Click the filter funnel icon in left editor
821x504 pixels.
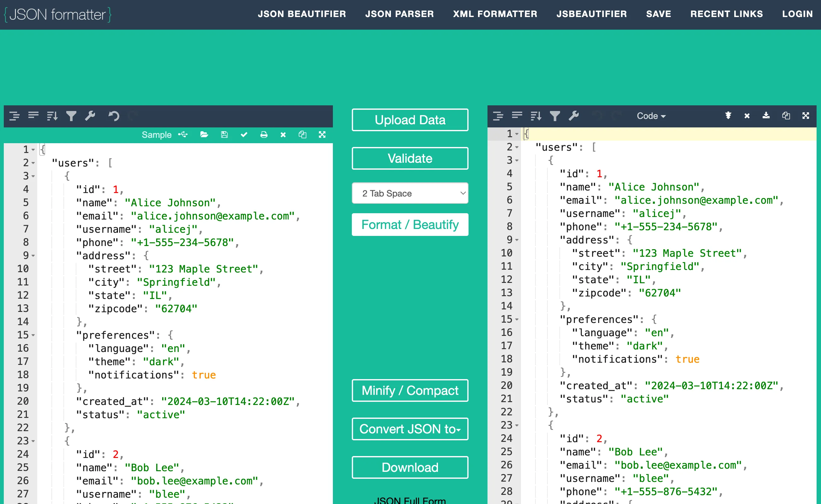pyautogui.click(x=71, y=116)
